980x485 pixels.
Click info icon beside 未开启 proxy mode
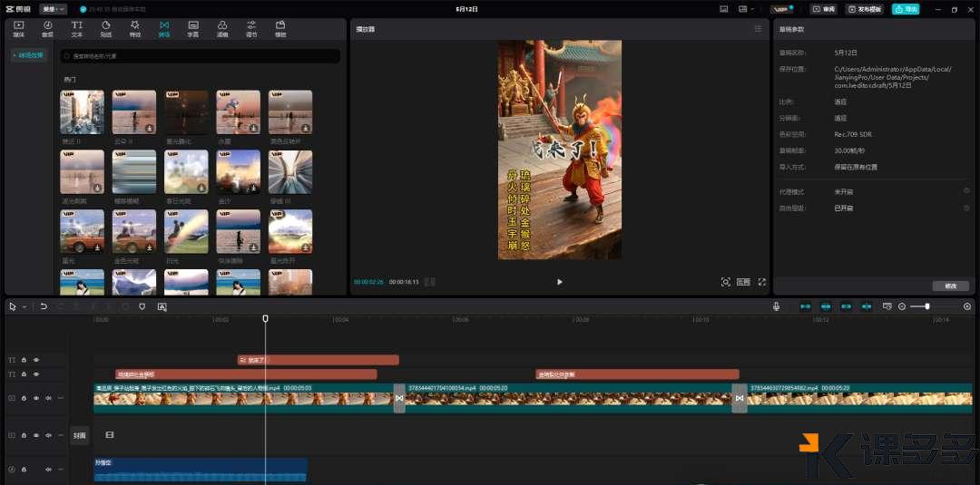pos(966,190)
